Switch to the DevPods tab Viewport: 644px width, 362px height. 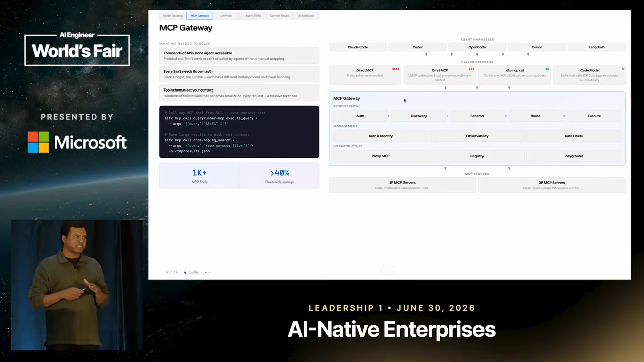226,16
